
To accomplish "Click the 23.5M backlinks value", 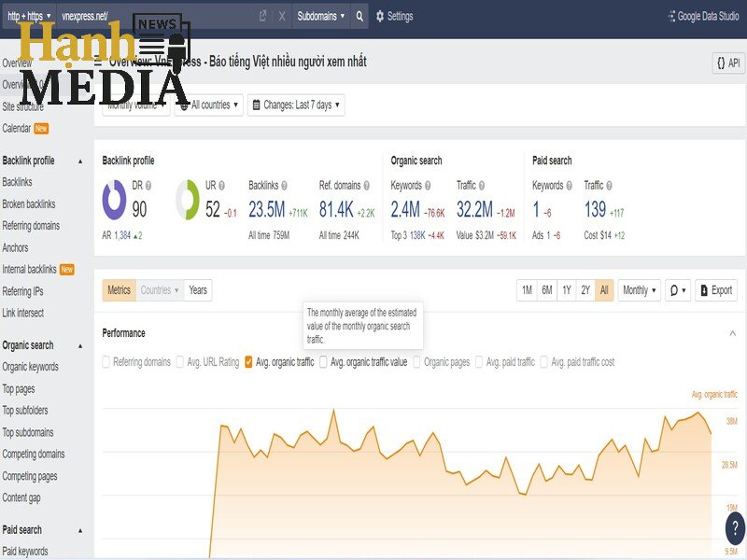I will click(267, 209).
